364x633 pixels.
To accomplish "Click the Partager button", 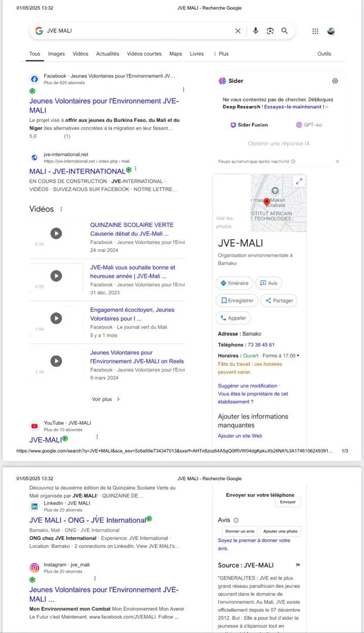I will tap(279, 300).
